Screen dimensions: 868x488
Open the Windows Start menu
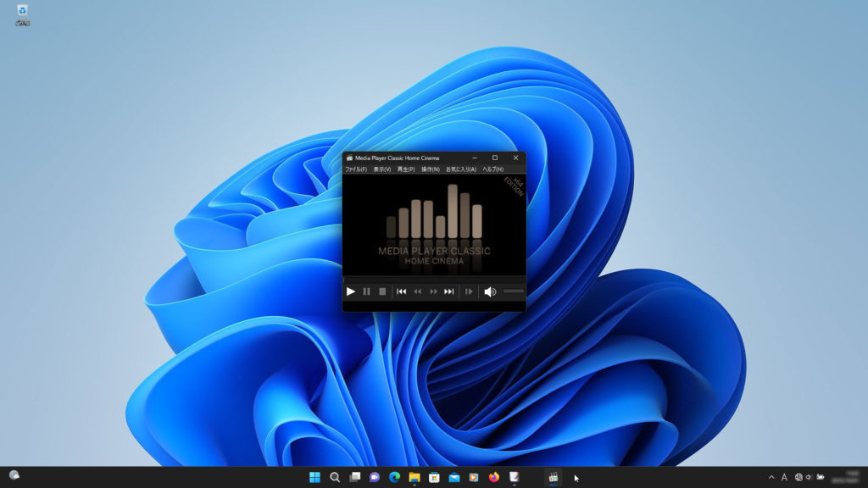pyautogui.click(x=314, y=478)
